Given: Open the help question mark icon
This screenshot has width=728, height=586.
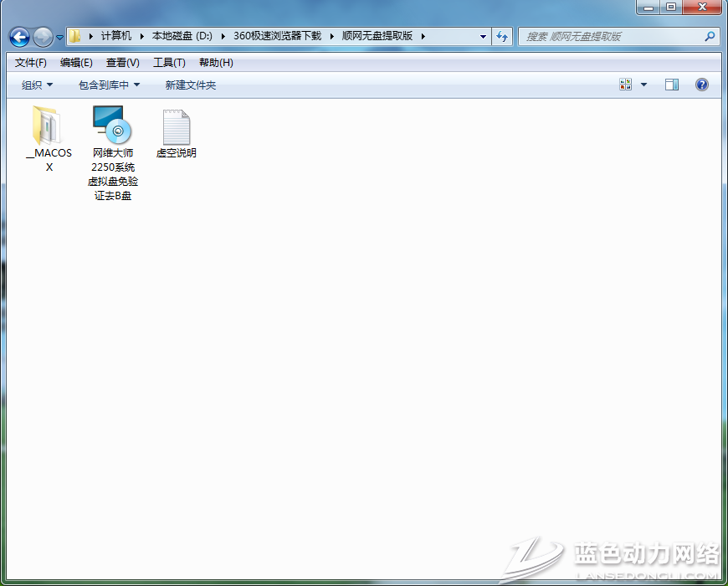Looking at the screenshot, I should pos(701,85).
